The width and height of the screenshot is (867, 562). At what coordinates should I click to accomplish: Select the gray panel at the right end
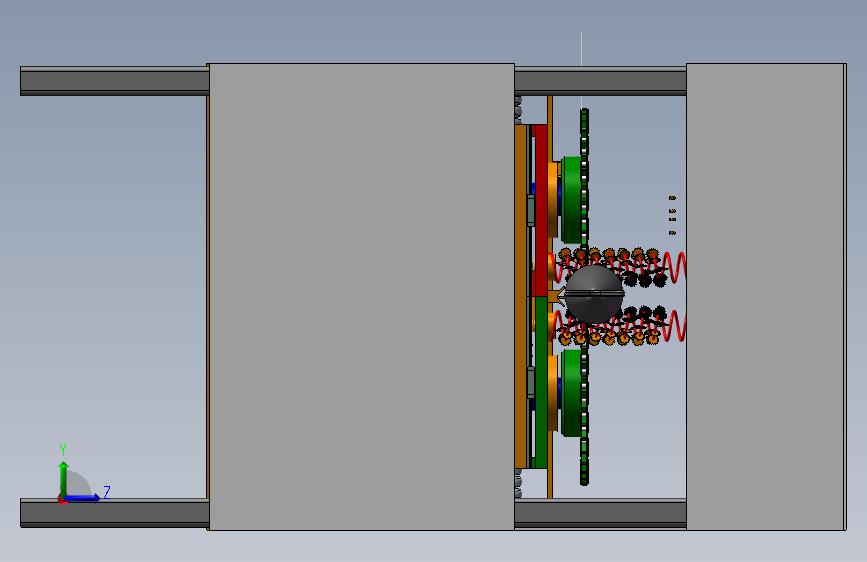(x=766, y=296)
